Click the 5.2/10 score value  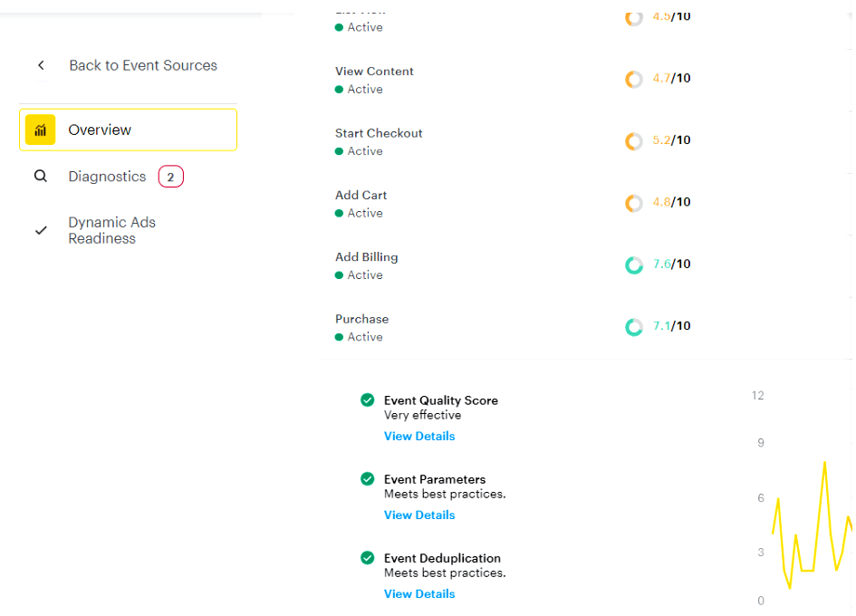tap(671, 140)
